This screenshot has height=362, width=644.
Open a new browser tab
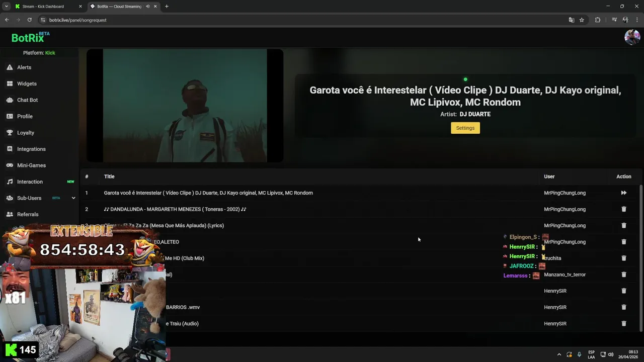(x=167, y=7)
